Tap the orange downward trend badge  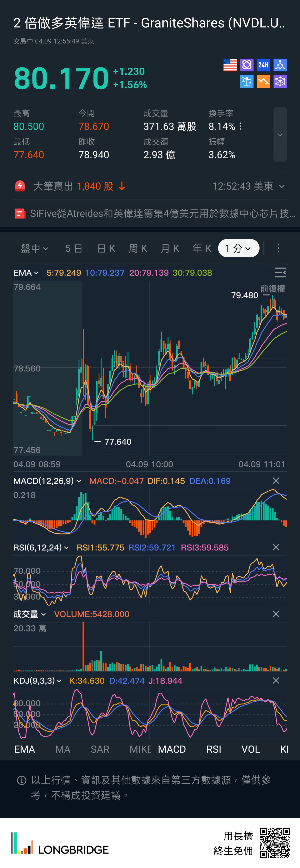coord(263,82)
